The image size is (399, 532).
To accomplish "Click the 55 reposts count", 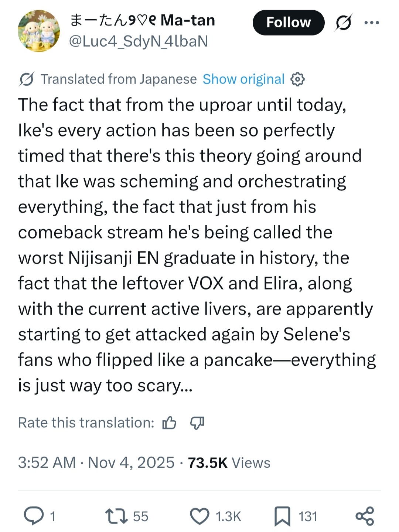I will (x=140, y=516).
